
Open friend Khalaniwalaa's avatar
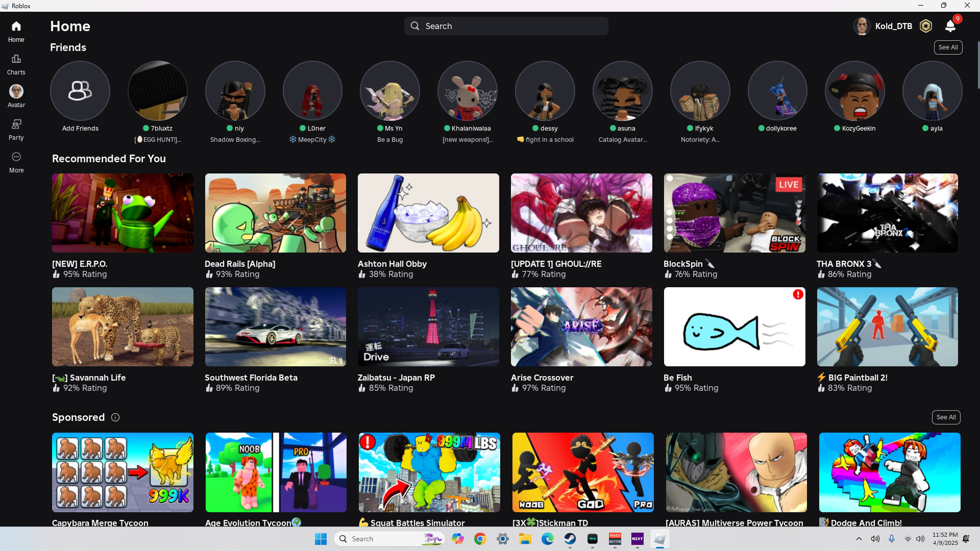(467, 91)
